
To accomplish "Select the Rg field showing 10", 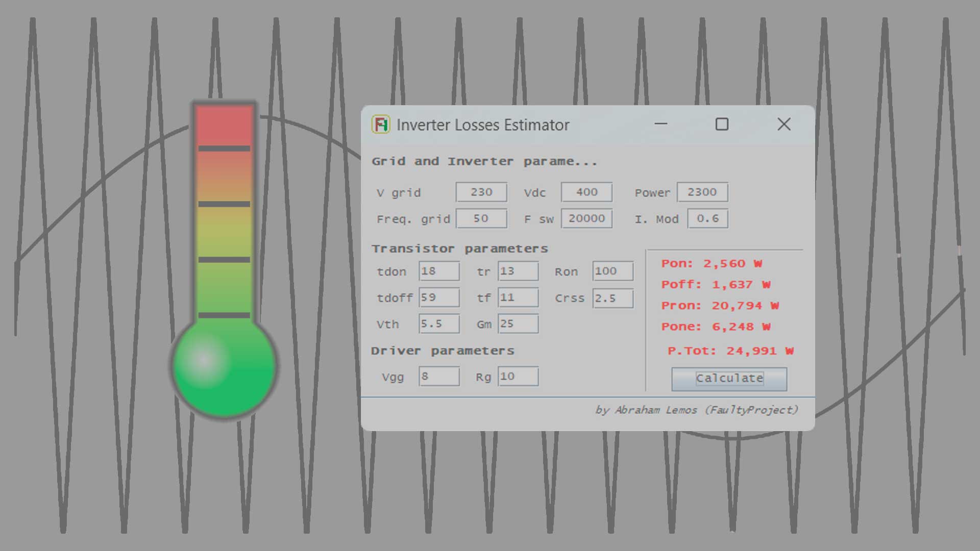I will [518, 377].
